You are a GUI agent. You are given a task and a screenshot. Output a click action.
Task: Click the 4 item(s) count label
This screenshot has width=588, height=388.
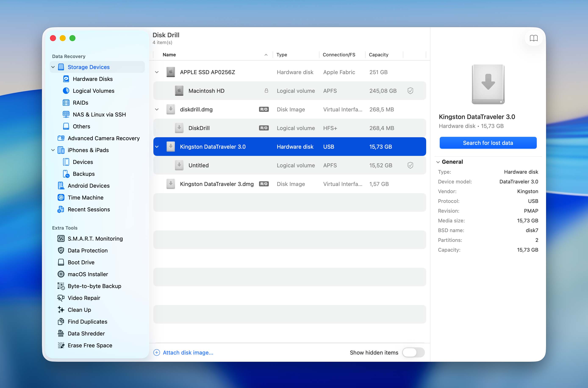[x=162, y=43]
